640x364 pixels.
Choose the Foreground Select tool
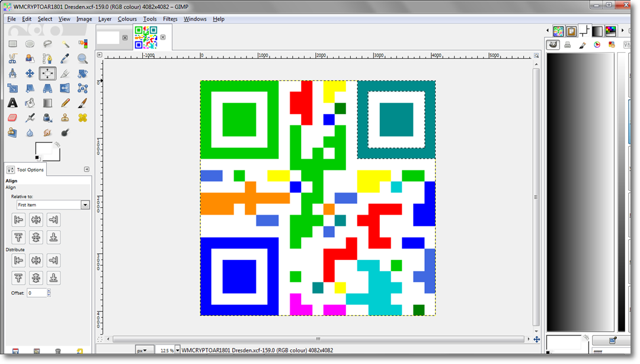[x=30, y=59]
